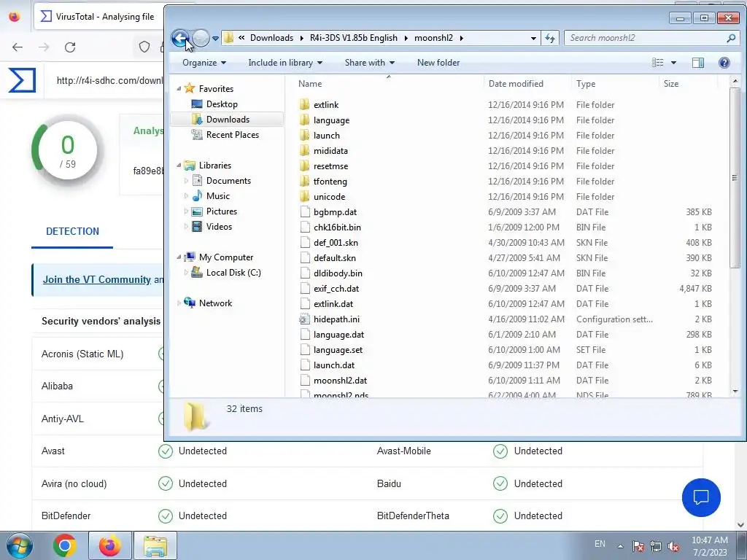
Task: Open the Share with menu
Action: click(370, 63)
